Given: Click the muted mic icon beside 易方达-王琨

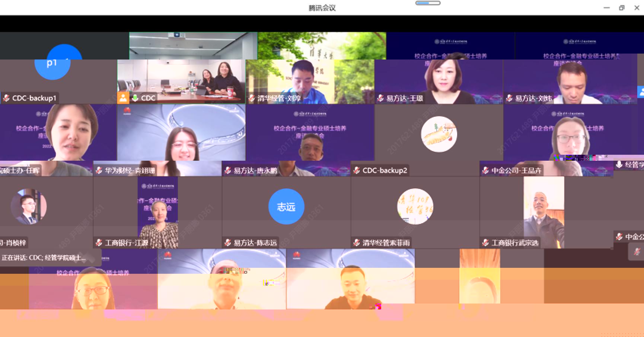Looking at the screenshot, I should tap(380, 98).
